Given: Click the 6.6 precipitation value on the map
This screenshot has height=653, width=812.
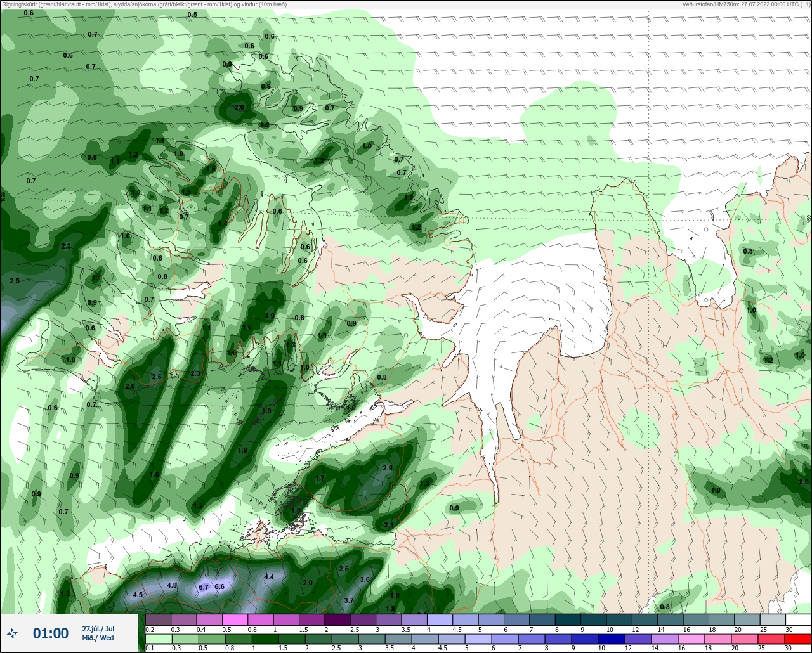Looking at the screenshot, I should pyautogui.click(x=219, y=586).
